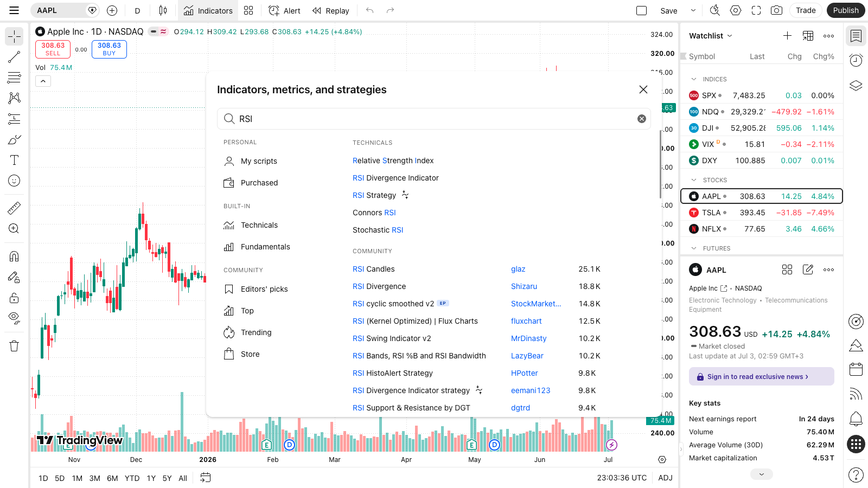
Task: Undo the last chart action
Action: (370, 10)
